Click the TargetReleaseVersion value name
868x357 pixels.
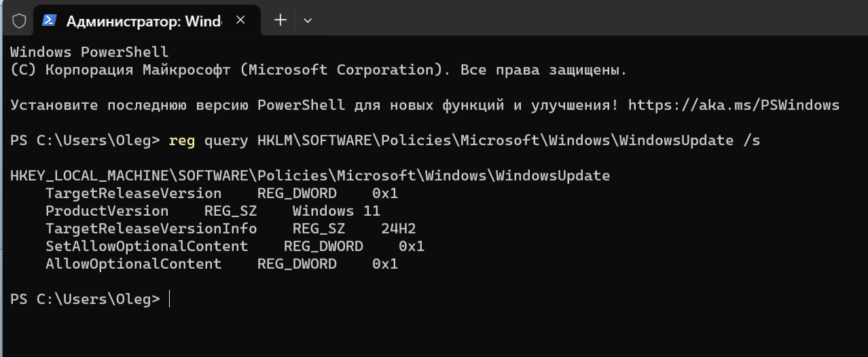pyautogui.click(x=133, y=193)
